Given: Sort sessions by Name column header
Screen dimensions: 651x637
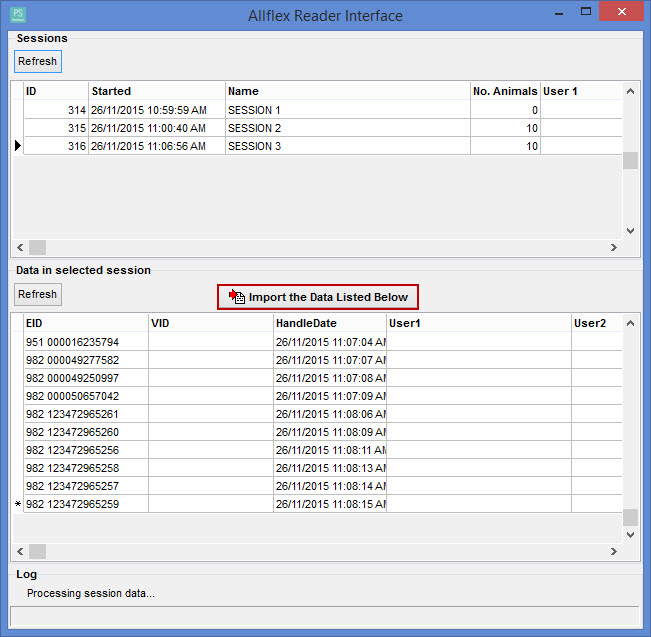Looking at the screenshot, I should click(x=348, y=91).
